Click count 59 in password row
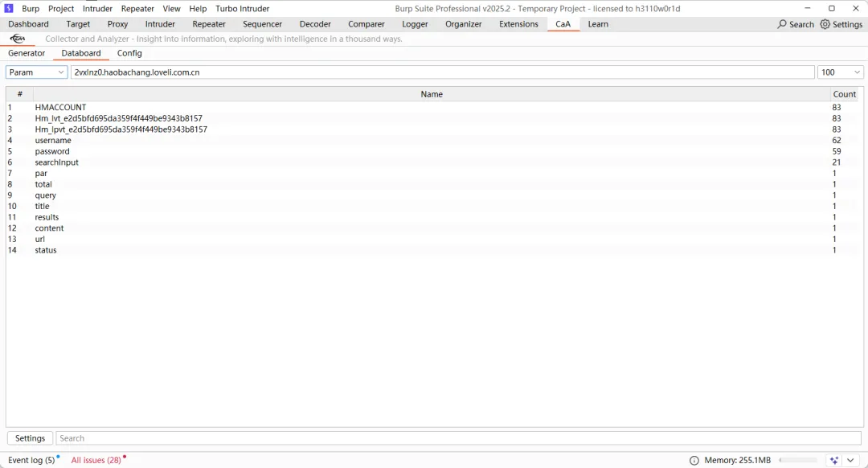The height and width of the screenshot is (468, 868). pos(837,151)
